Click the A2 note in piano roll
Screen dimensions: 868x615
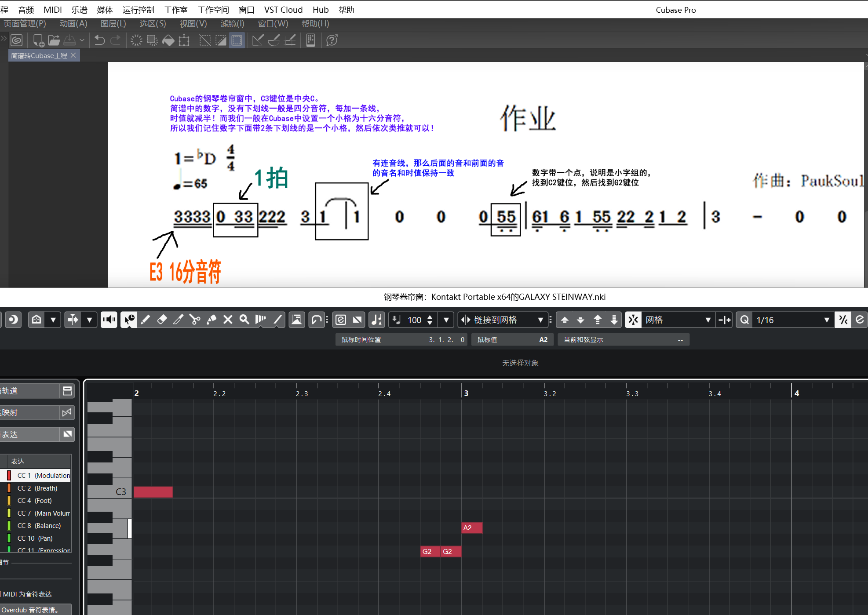pos(471,528)
